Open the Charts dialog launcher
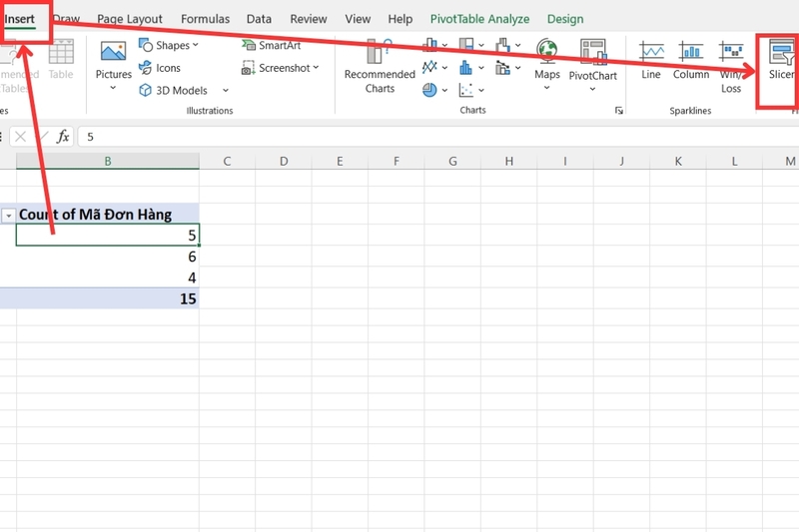The height and width of the screenshot is (532, 799). point(619,111)
